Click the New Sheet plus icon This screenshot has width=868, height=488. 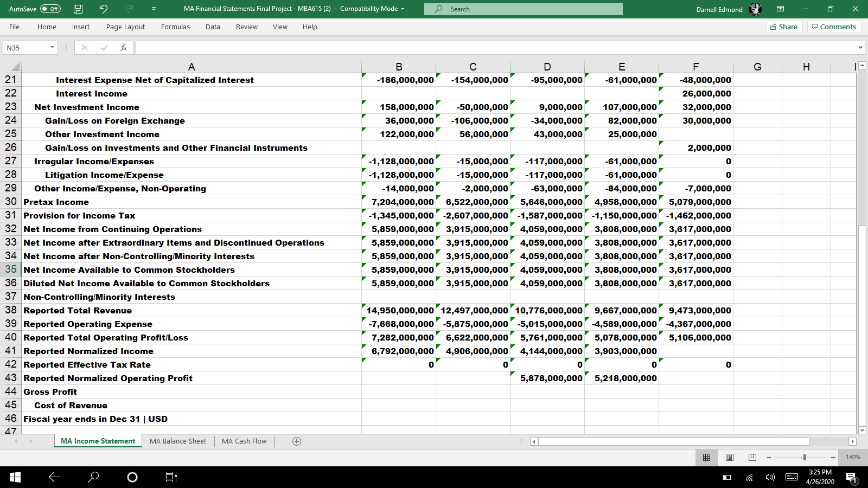click(x=297, y=441)
